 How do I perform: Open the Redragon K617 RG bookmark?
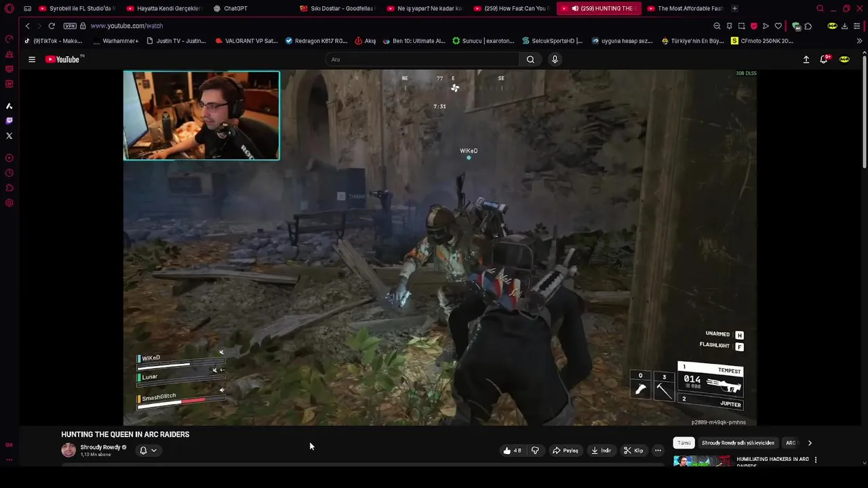point(317,41)
